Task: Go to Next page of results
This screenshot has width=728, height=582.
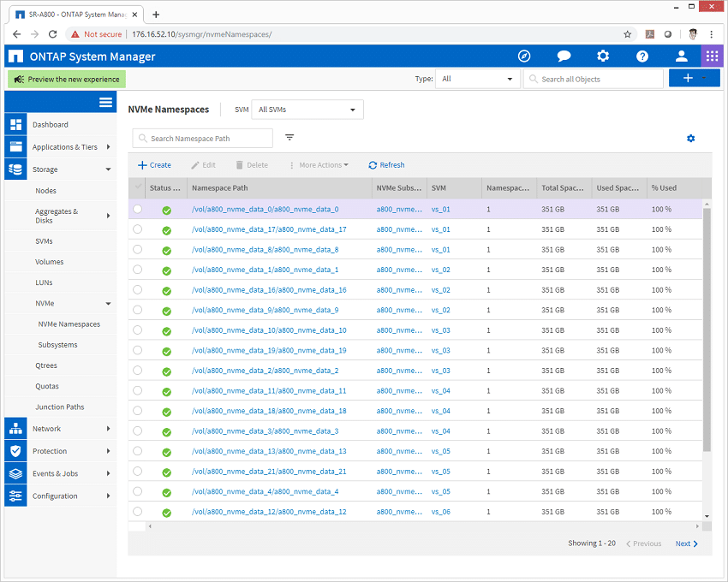Action: click(686, 543)
